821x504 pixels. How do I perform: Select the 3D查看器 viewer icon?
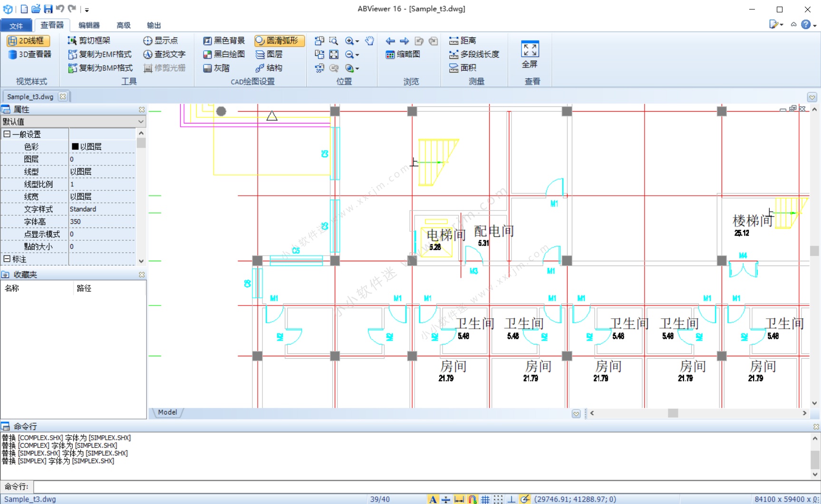[13, 55]
